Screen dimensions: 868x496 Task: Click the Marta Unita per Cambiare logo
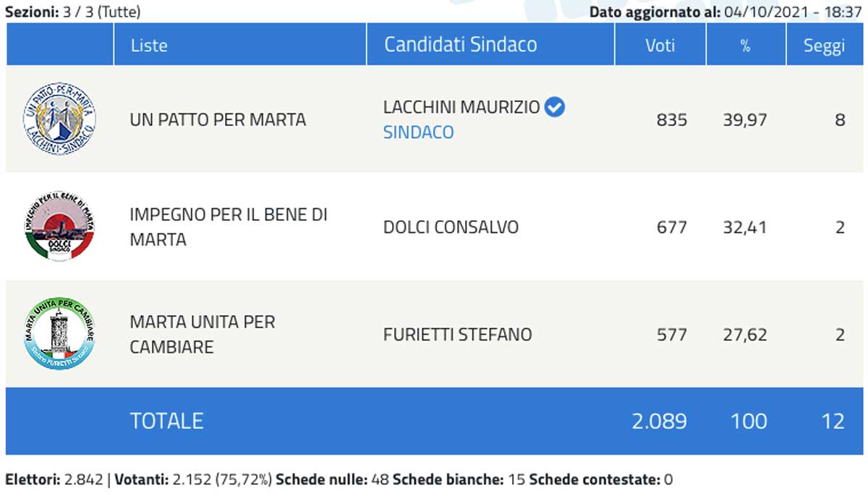tap(59, 334)
